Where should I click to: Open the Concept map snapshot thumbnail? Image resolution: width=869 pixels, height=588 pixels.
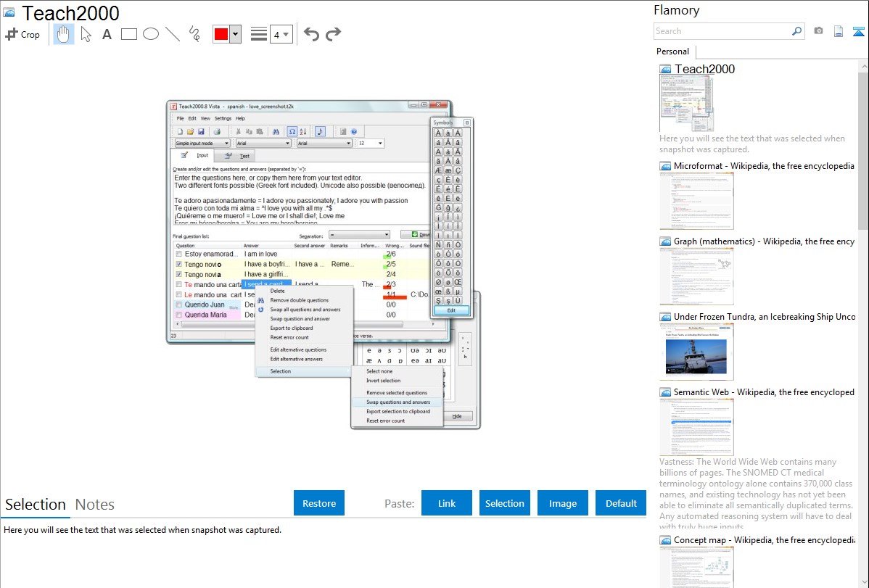[696, 568]
